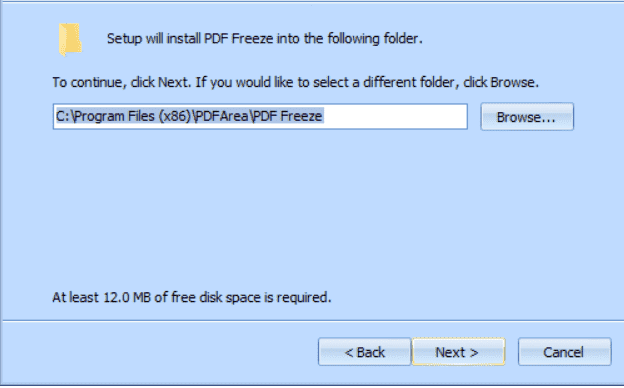Go back using the < Back button

[x=365, y=352]
